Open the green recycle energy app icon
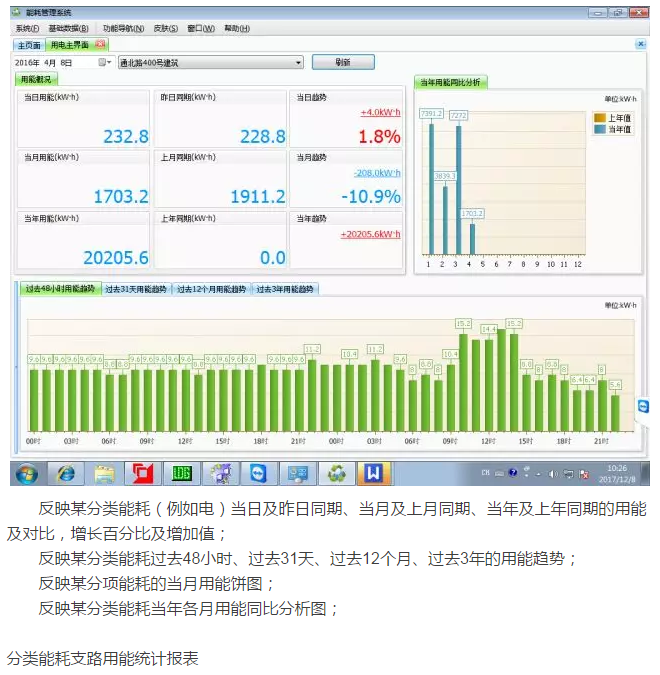Screen dimensions: 660x675 coord(337,474)
